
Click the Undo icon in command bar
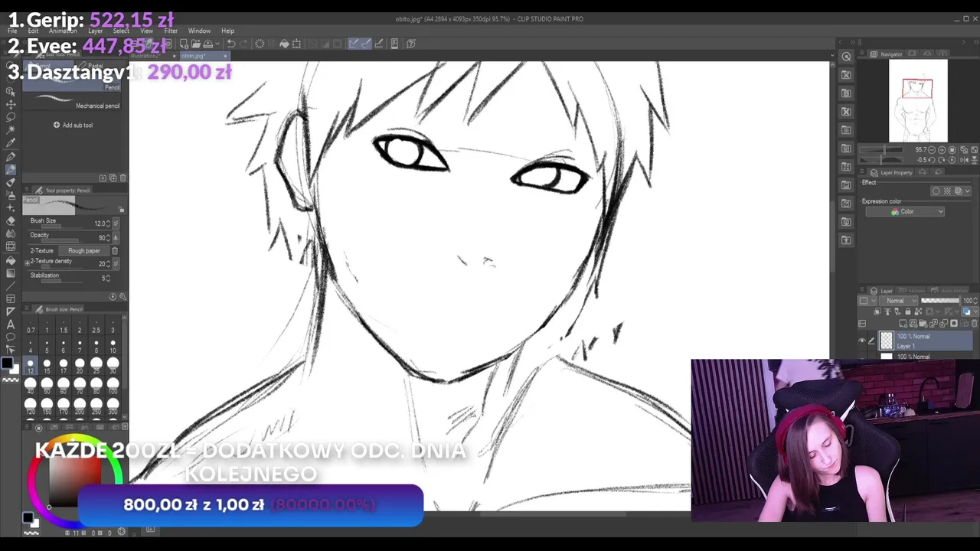pos(231,44)
